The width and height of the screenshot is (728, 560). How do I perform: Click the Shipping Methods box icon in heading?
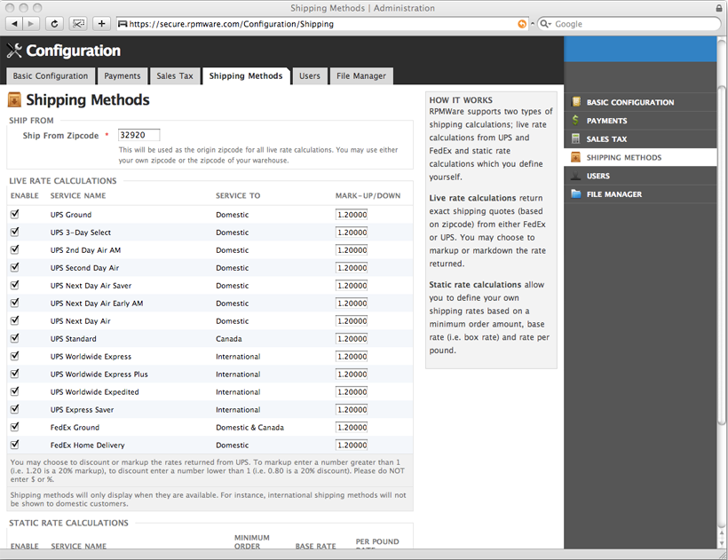14,99
